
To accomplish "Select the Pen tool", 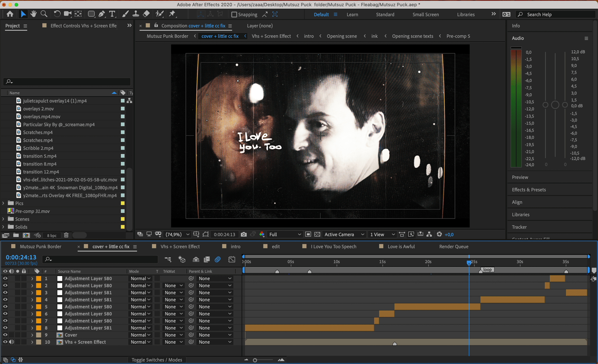I will (x=102, y=14).
